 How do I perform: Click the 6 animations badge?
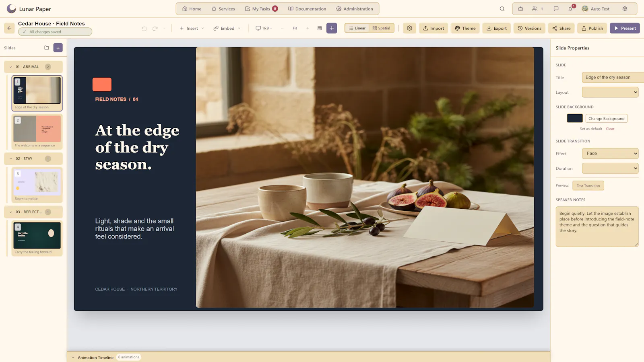click(129, 357)
